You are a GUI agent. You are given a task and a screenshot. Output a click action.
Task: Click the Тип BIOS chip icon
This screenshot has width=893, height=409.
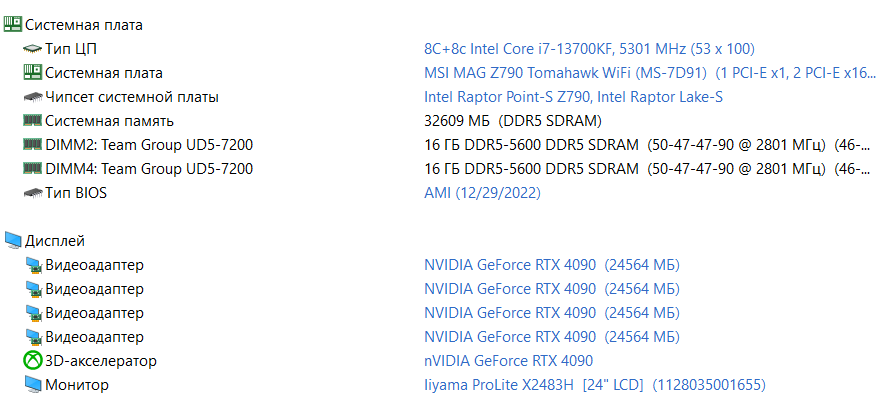click(32, 193)
